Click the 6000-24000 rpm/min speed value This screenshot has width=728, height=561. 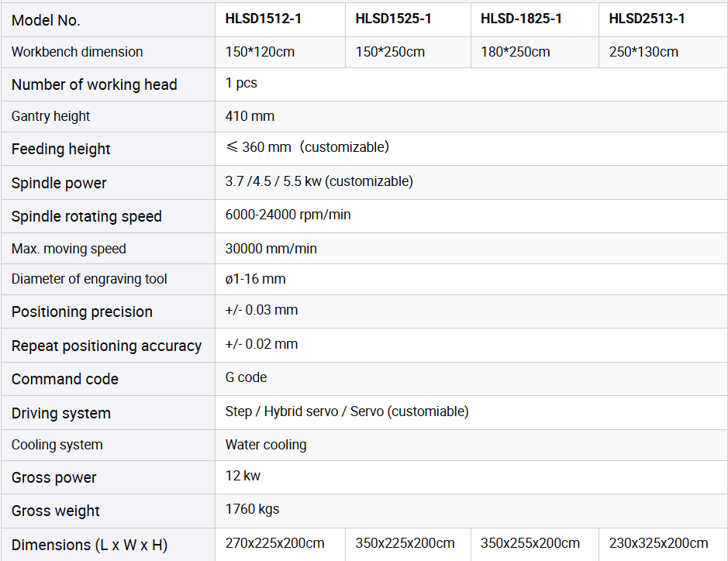click(x=288, y=215)
